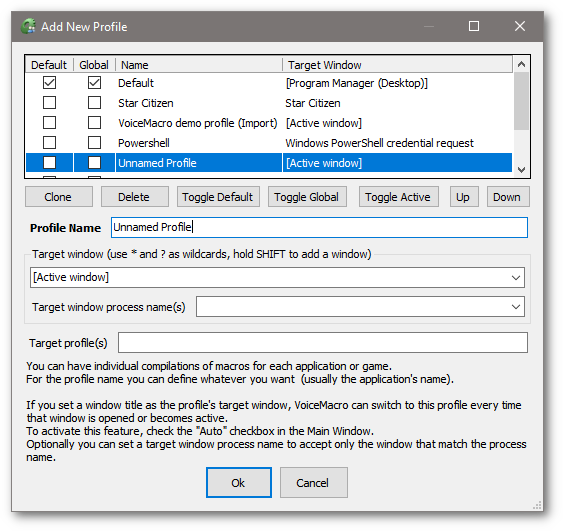Screen dimensions: 563x531
Task: Toggle Global checkbox for VoiceMacro demo profile
Action: coord(94,123)
